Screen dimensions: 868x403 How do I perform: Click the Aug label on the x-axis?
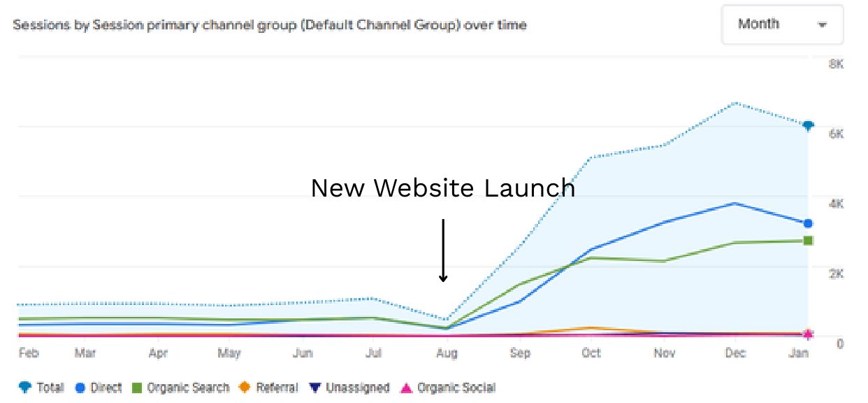447,353
